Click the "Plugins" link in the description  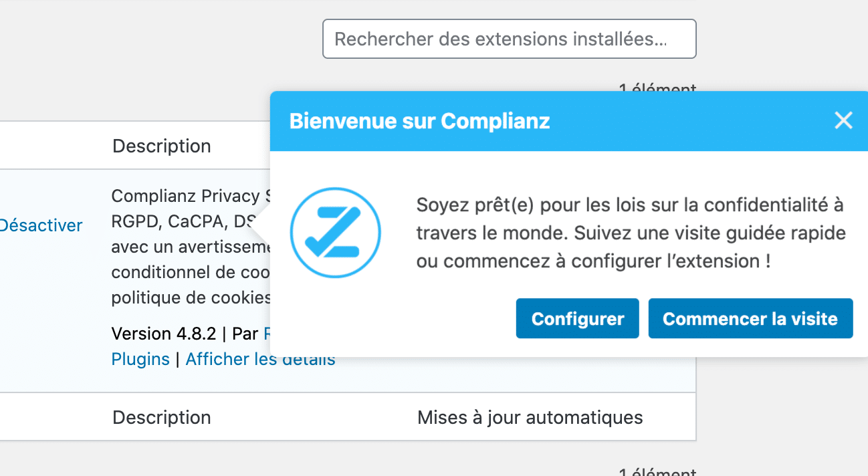coord(140,359)
